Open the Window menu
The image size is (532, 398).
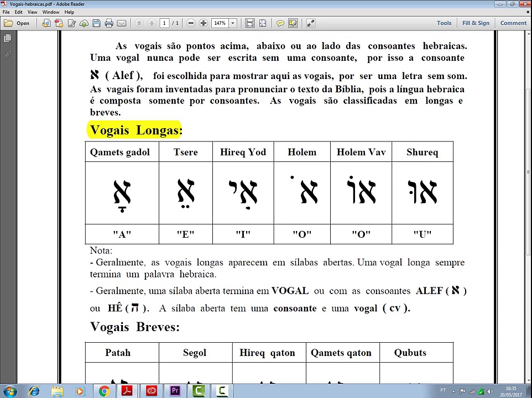51,12
